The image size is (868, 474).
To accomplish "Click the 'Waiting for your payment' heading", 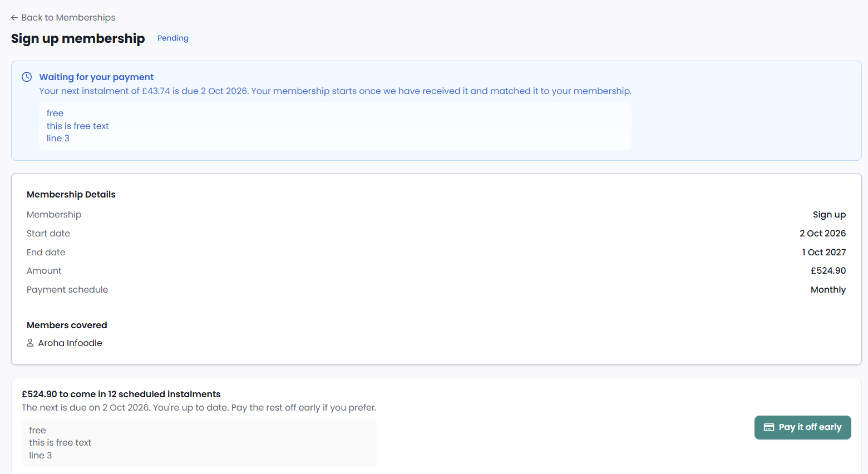I will tap(96, 77).
